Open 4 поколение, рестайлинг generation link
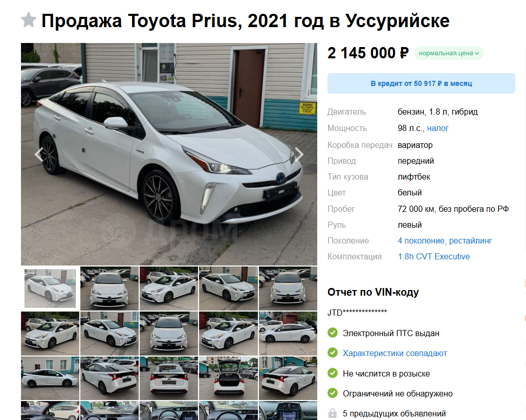Viewport: 526px width, 420px height. (x=445, y=240)
